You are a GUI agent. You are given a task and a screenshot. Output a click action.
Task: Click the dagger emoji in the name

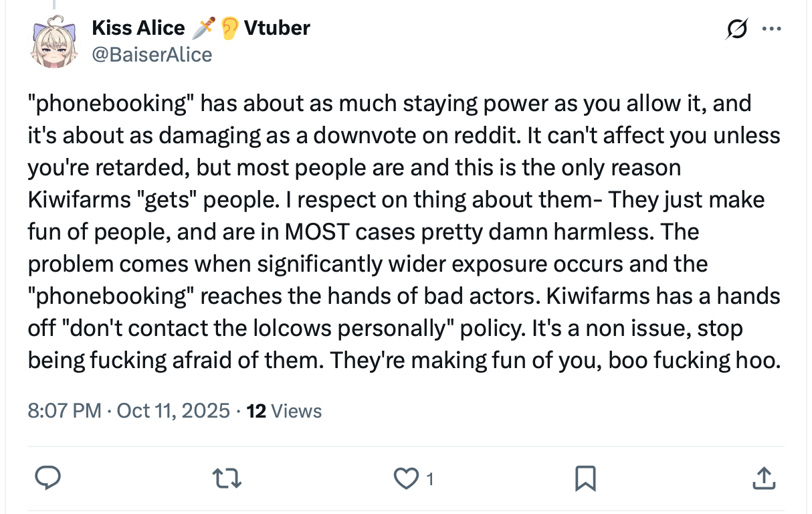click(202, 28)
